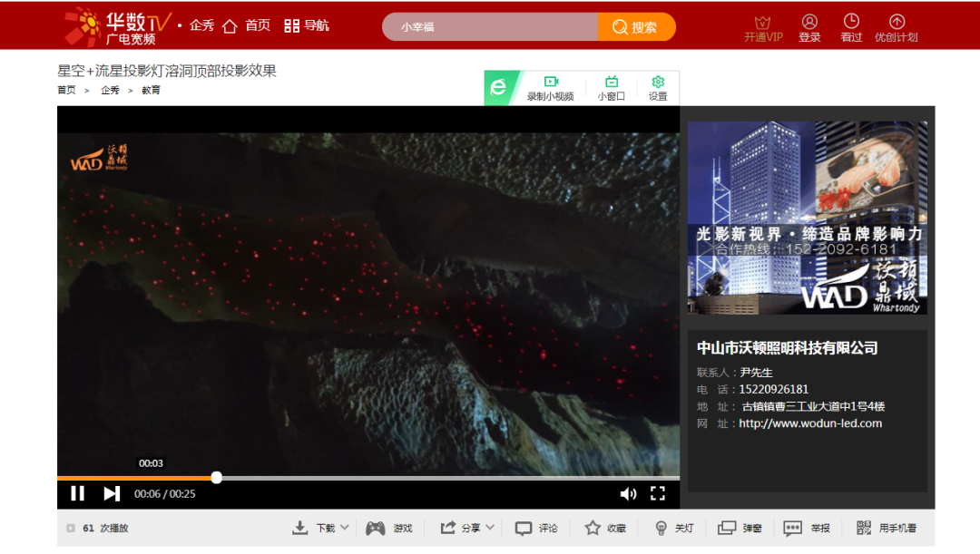Click the 00:06 / 00:25 time display
This screenshot has width=980, height=554.
click(x=165, y=494)
